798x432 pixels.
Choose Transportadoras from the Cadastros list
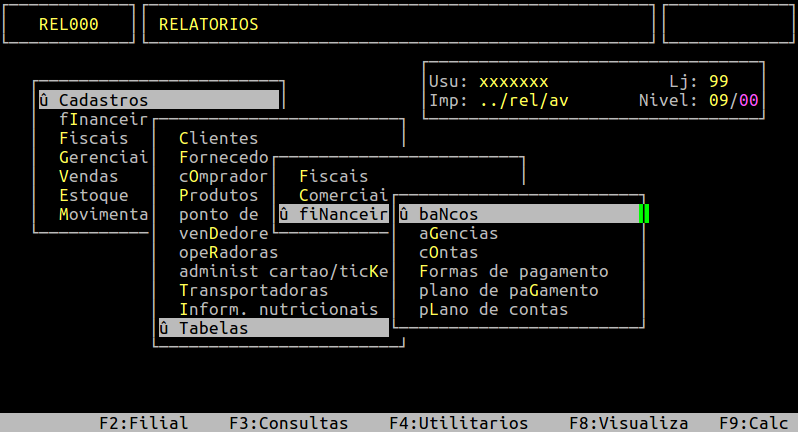pos(253,290)
